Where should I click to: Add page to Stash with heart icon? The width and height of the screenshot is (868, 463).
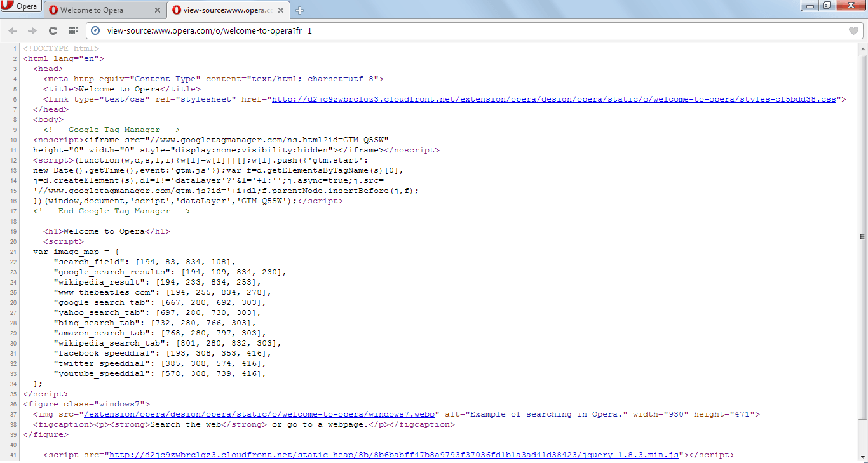(853, 31)
